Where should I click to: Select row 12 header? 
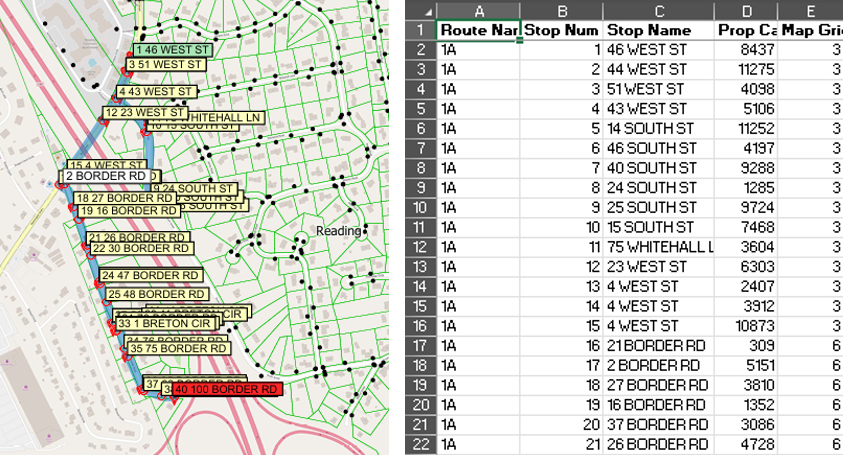421,247
